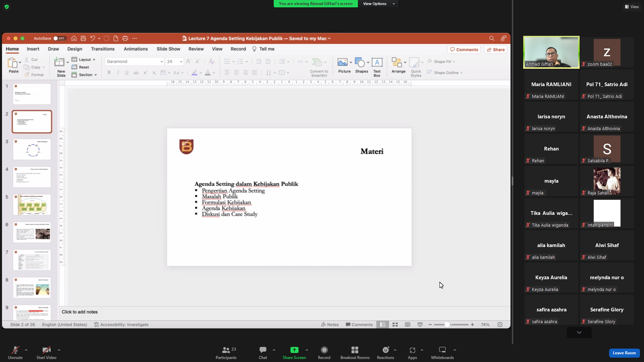644x362 pixels.
Task: Click the Share button in PowerPoint
Action: point(495,50)
